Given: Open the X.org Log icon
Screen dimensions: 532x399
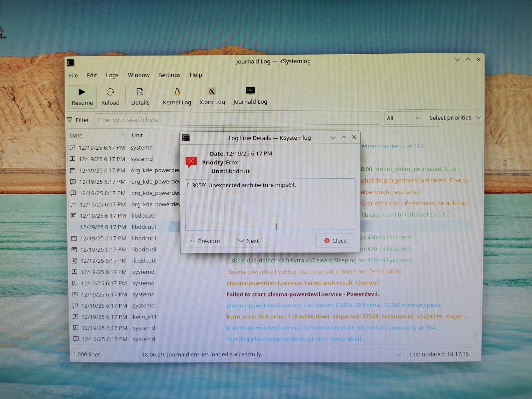Looking at the screenshot, I should tap(212, 91).
